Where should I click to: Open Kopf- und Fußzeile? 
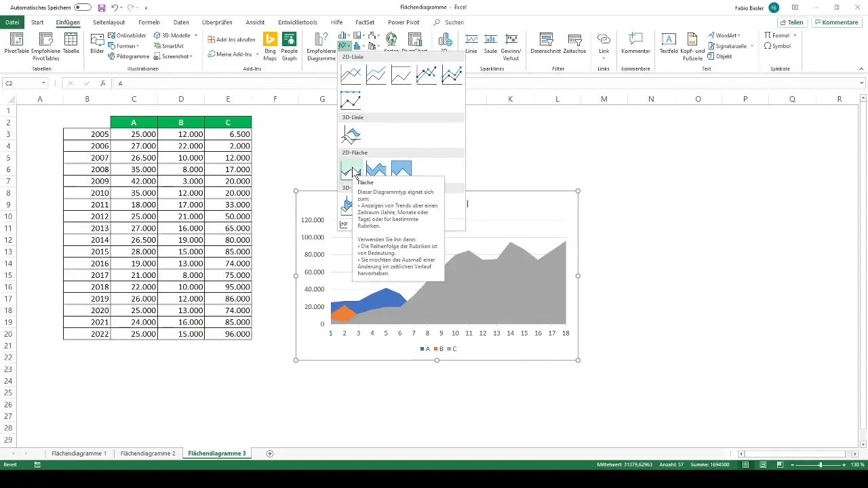[692, 46]
